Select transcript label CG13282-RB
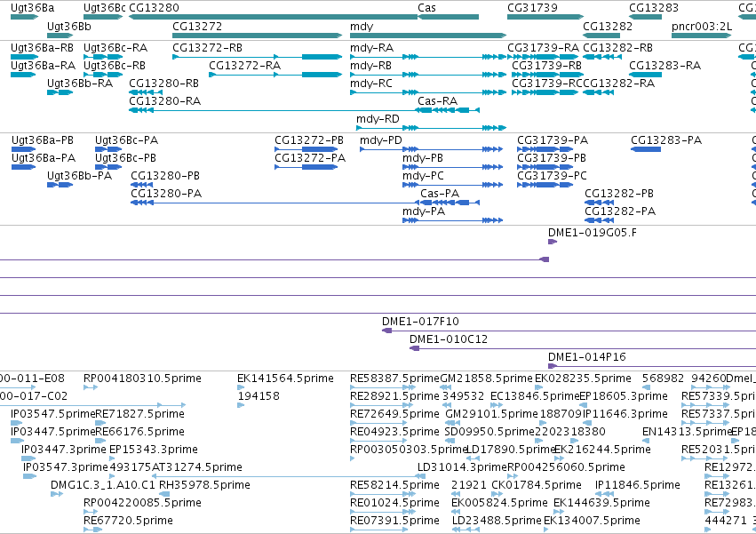This screenshot has height=534, width=756. pyautogui.click(x=617, y=48)
